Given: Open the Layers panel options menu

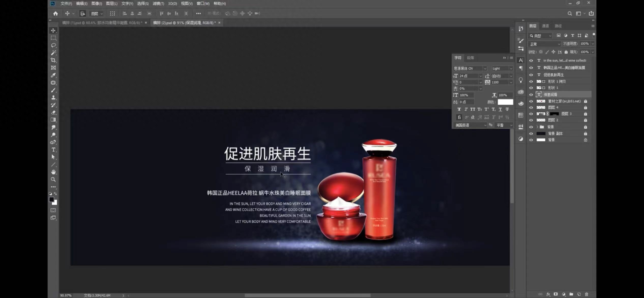Looking at the screenshot, I should (593, 26).
